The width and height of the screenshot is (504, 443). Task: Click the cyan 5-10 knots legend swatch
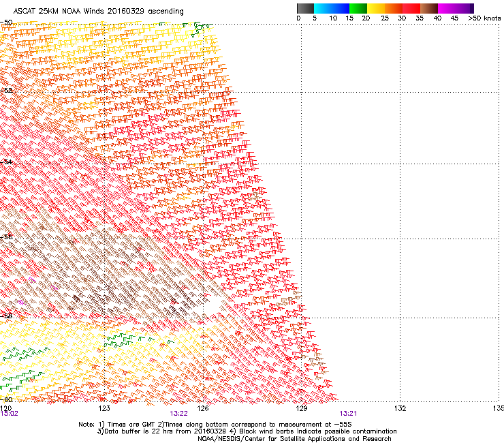point(323,8)
